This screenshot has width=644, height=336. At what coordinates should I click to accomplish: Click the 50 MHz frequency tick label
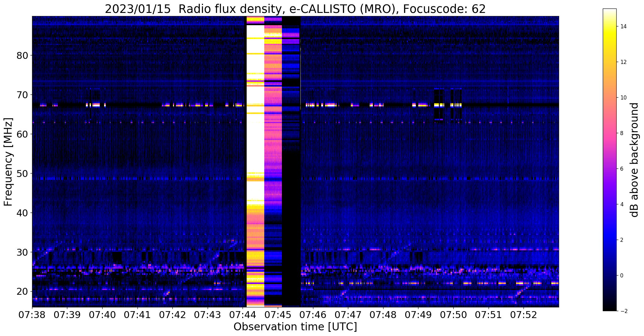pyautogui.click(x=22, y=174)
